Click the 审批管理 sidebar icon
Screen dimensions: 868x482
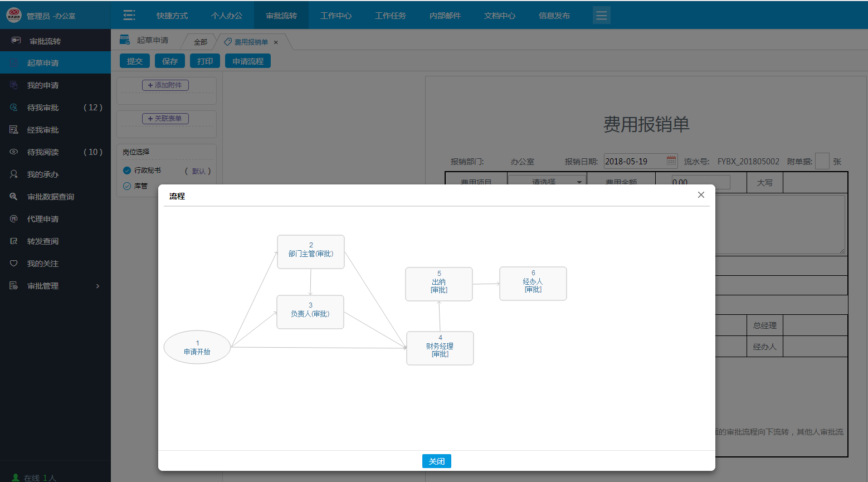(14, 286)
